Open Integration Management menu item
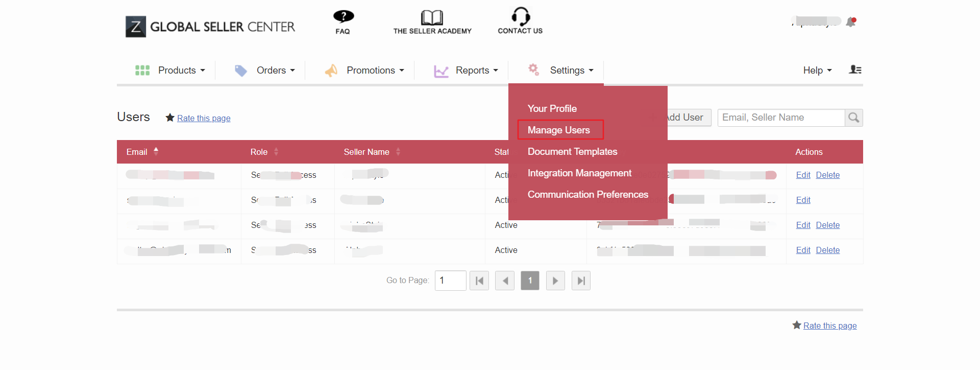Screen dimensions: 980x370 pos(579,173)
